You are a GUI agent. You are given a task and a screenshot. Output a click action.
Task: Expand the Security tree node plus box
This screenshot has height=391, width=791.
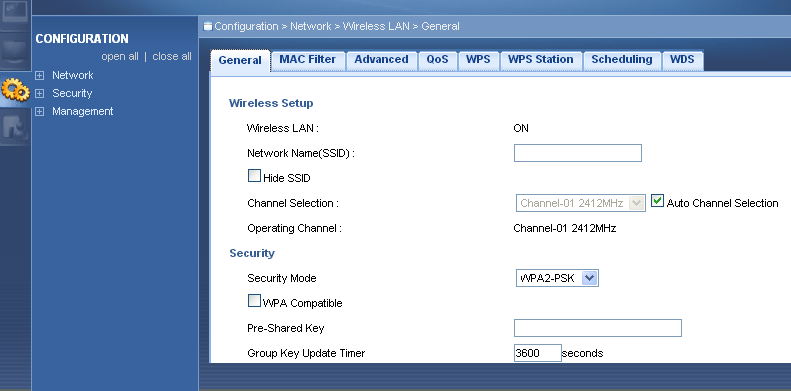[x=39, y=94]
